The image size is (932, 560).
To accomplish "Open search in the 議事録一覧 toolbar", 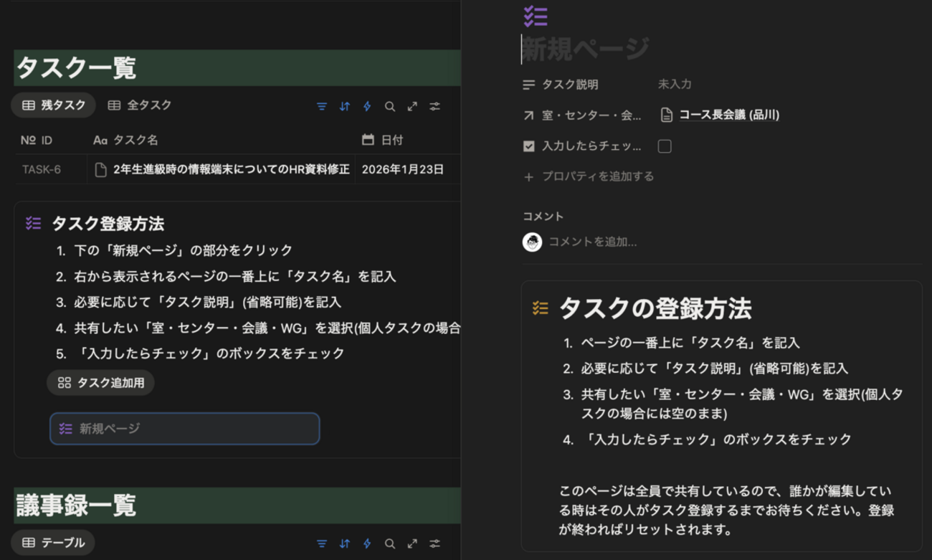I will pyautogui.click(x=389, y=543).
